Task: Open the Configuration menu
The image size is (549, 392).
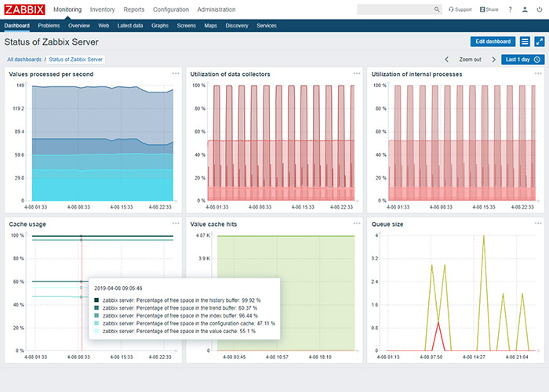Action: coord(171,9)
